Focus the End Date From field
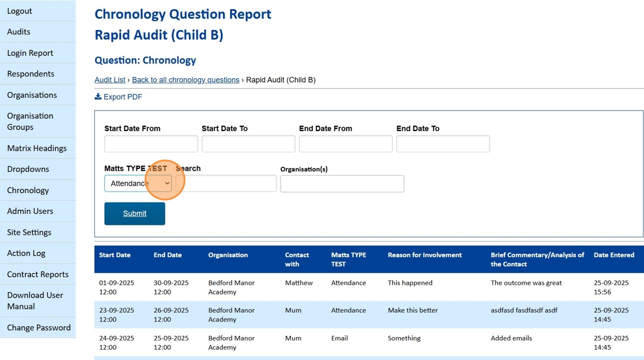This screenshot has height=360, width=644. [346, 144]
